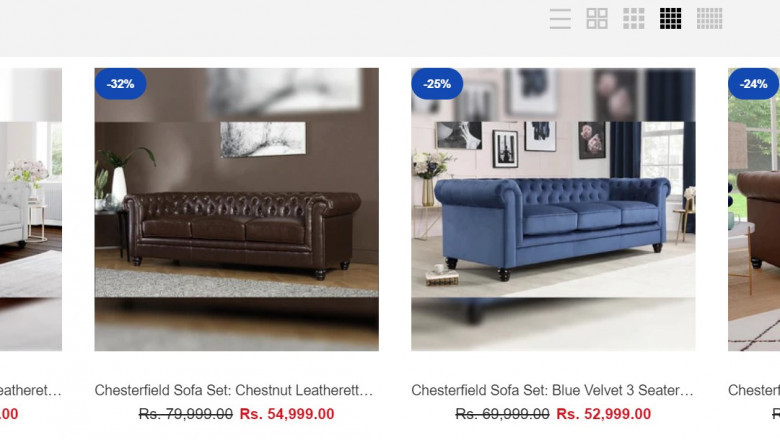Open the partially visible brown sofa on right
This screenshot has height=440, width=780.
(x=754, y=209)
